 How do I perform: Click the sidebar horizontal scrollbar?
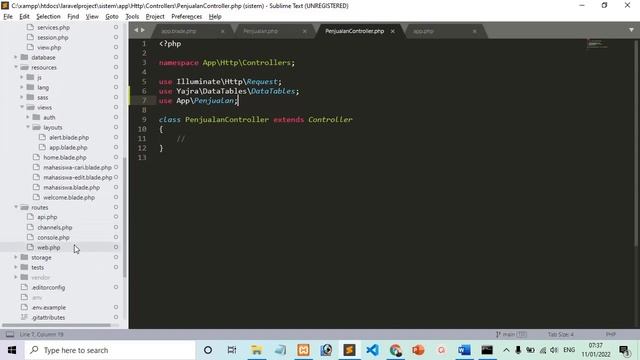coord(56,325)
